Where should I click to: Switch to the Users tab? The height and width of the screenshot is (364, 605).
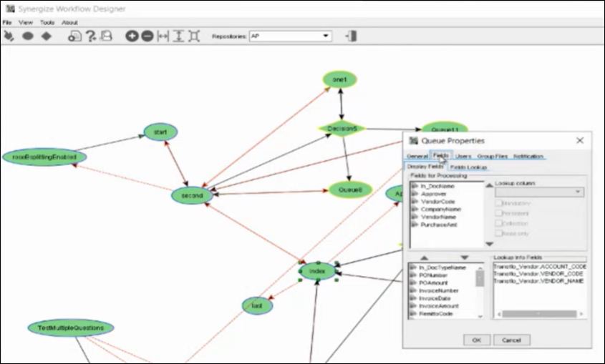point(463,156)
